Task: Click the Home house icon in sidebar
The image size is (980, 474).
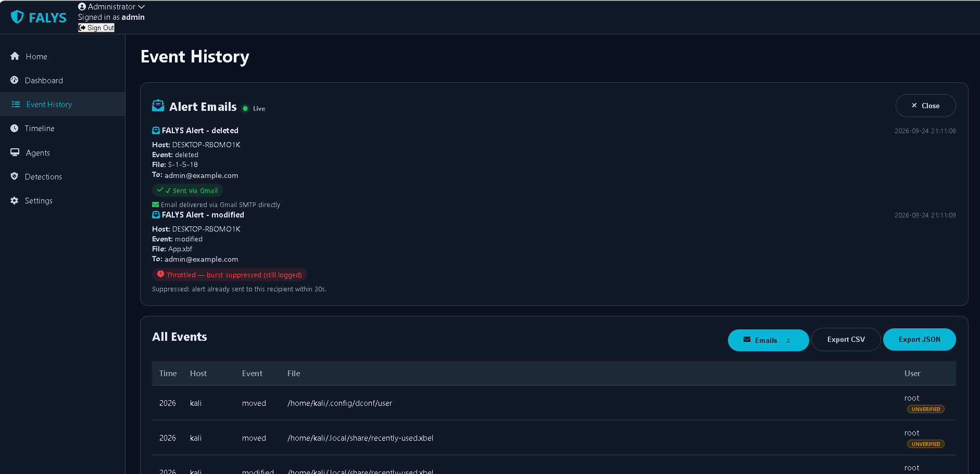Action: click(15, 56)
